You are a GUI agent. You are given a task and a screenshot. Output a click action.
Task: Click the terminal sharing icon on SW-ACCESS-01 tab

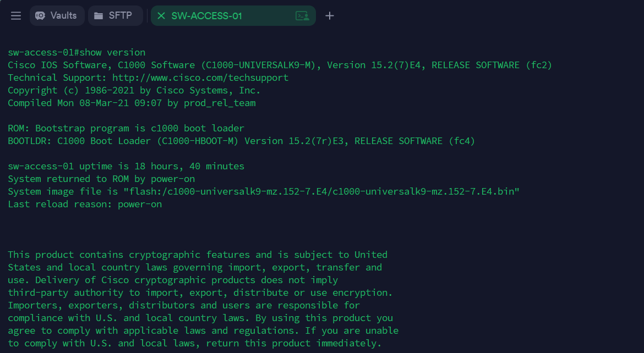point(302,16)
